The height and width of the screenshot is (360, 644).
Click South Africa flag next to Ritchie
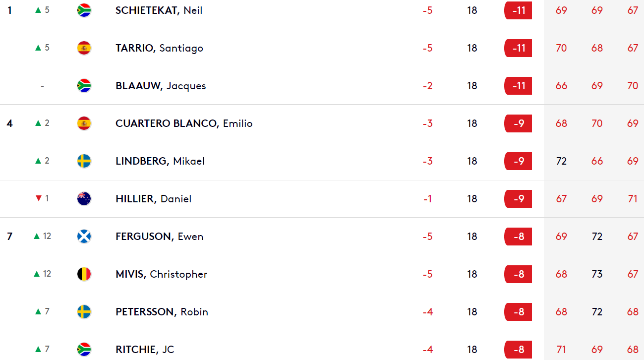pos(84,350)
